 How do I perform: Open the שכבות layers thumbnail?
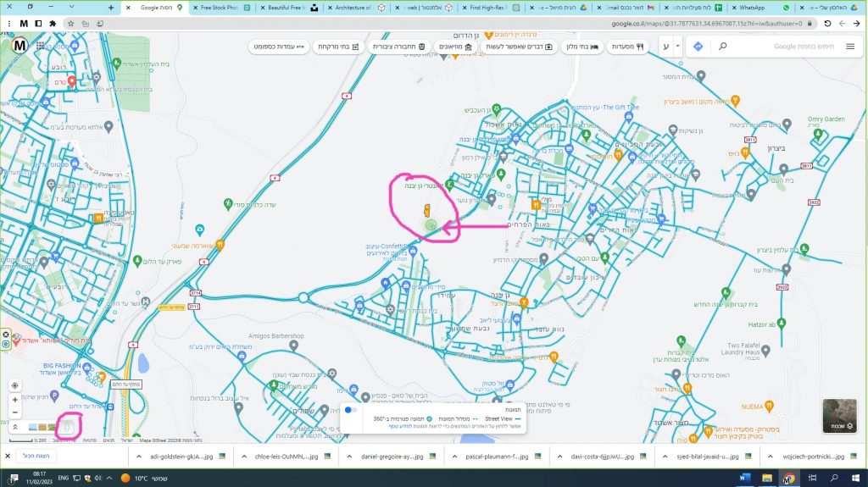point(840,415)
